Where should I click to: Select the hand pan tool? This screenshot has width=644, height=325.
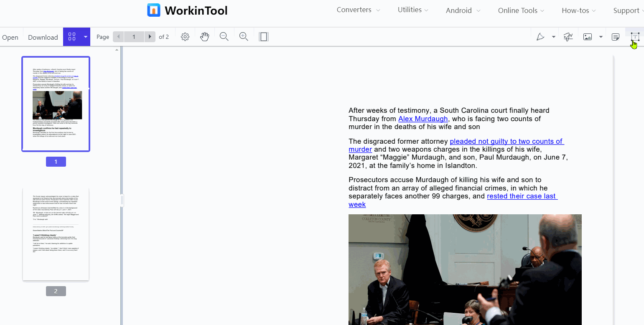tap(204, 37)
